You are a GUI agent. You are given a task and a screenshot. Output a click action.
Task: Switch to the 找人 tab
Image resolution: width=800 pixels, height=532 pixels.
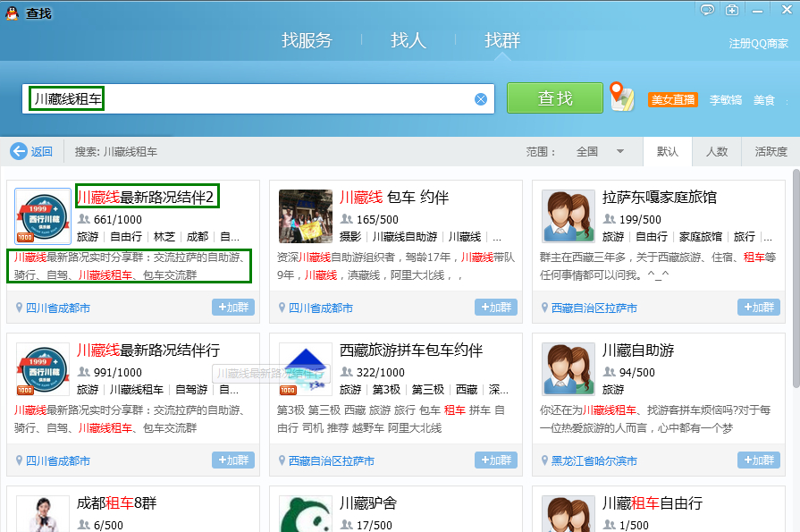(408, 40)
